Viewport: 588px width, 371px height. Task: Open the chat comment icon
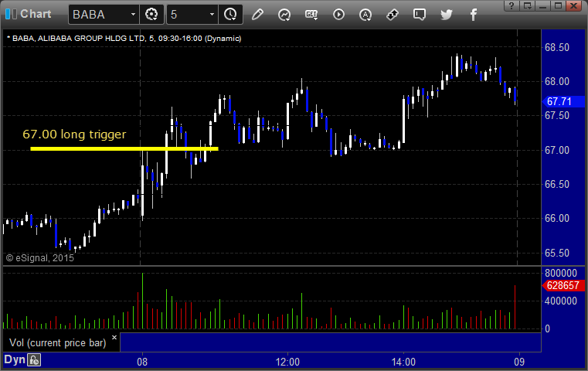(x=420, y=15)
